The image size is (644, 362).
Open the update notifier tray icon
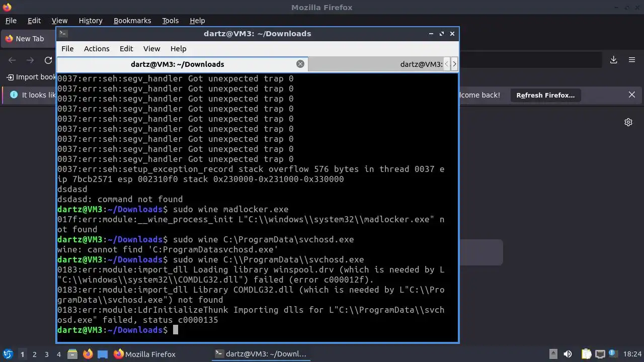click(x=613, y=354)
